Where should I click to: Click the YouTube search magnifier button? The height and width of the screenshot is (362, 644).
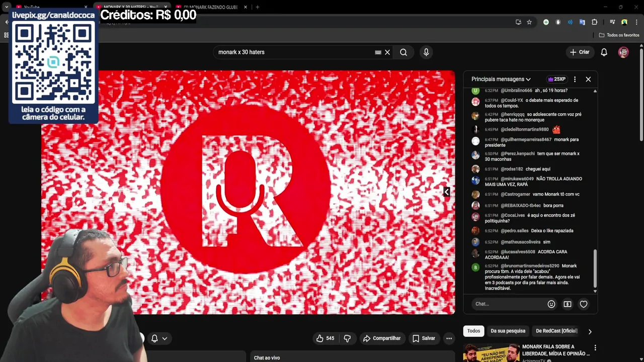404,52
